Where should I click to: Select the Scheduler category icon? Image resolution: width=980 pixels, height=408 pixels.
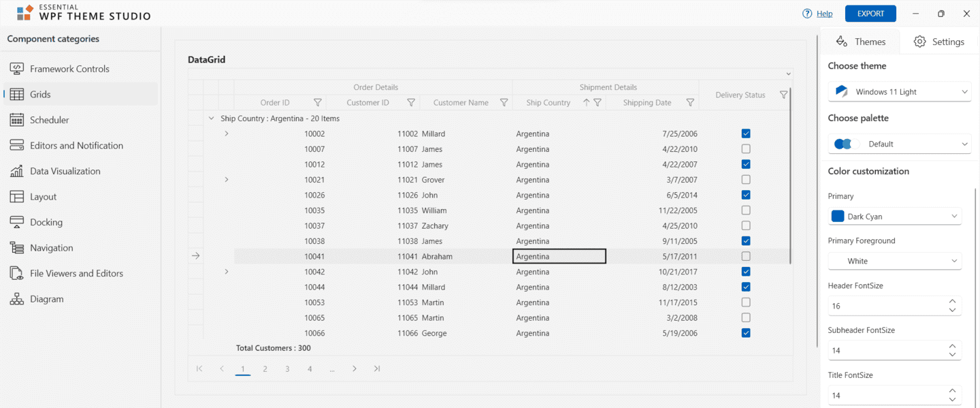pyautogui.click(x=17, y=120)
